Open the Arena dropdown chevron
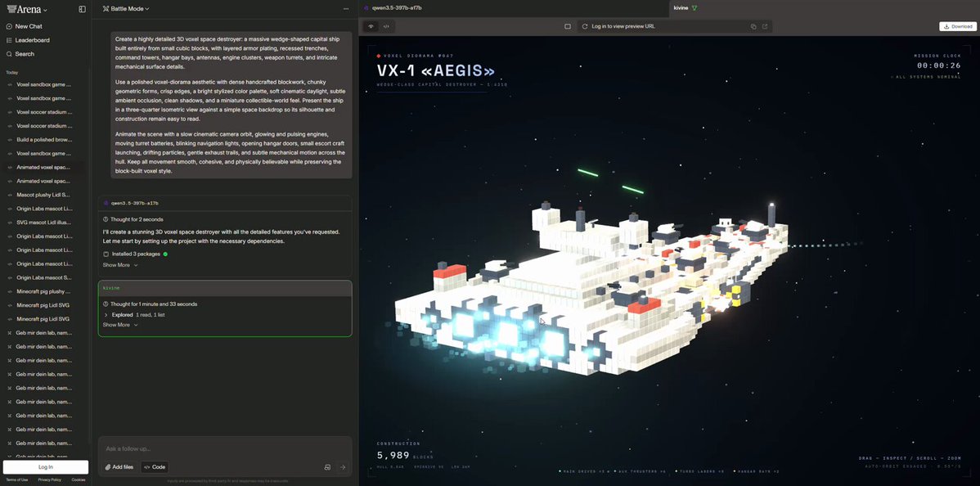This screenshot has width=980, height=486. coord(46,10)
